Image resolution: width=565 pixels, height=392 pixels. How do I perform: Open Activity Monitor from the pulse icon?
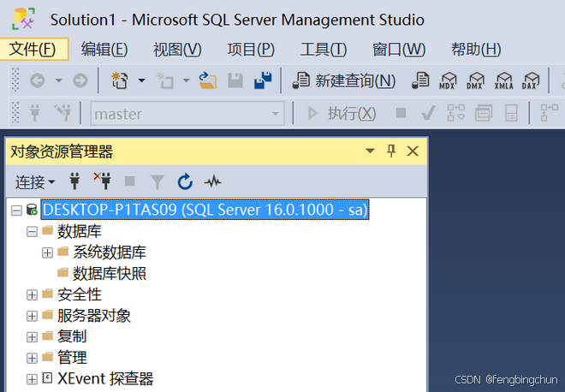(x=212, y=181)
